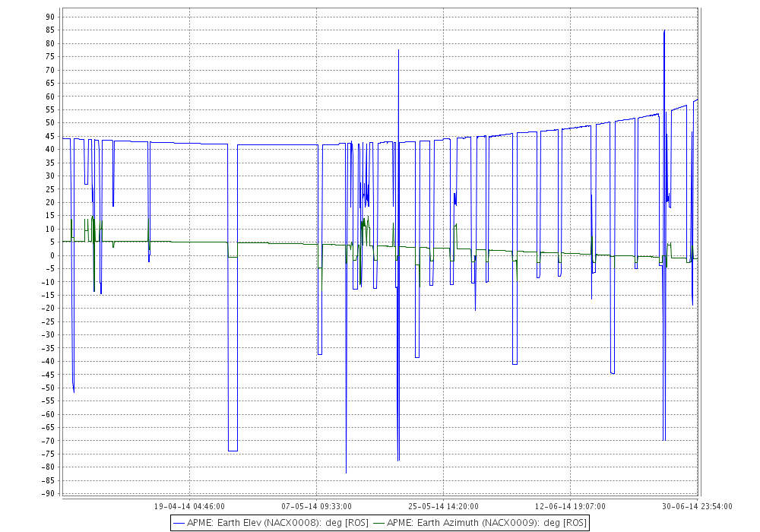Click the APME: Earth Elev legend entry
This screenshot has width=760, height=532.
pos(271,523)
